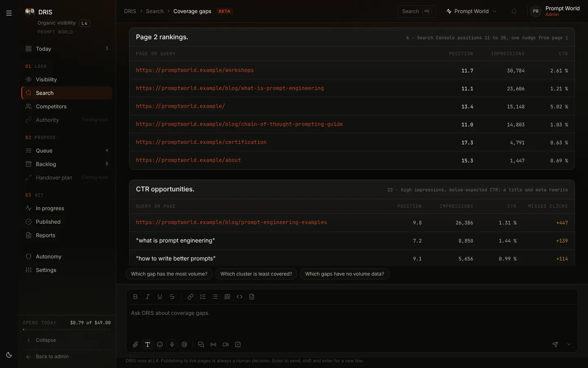Viewport: 588px width, 368px height.
Task: Toggle the text formatting toolbar (T icon)
Action: pyautogui.click(x=148, y=345)
